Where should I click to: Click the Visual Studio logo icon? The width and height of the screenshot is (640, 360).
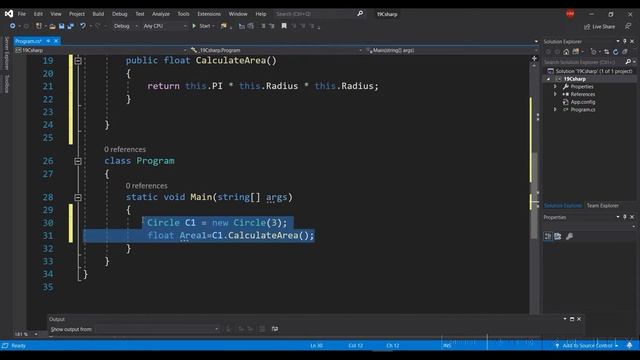[x=9, y=13]
